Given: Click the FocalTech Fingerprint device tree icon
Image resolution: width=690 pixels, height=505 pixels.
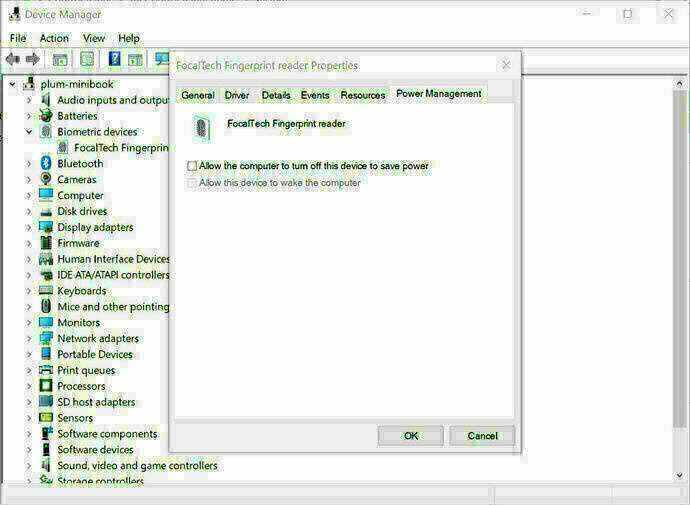Looking at the screenshot, I should 63,147.
